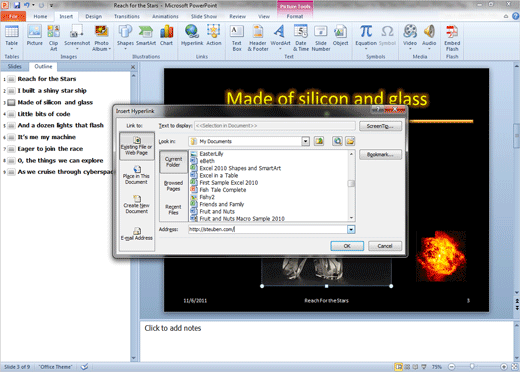Click the Hyperlink globe icon
The width and height of the screenshot is (520, 372).
pyautogui.click(x=192, y=35)
